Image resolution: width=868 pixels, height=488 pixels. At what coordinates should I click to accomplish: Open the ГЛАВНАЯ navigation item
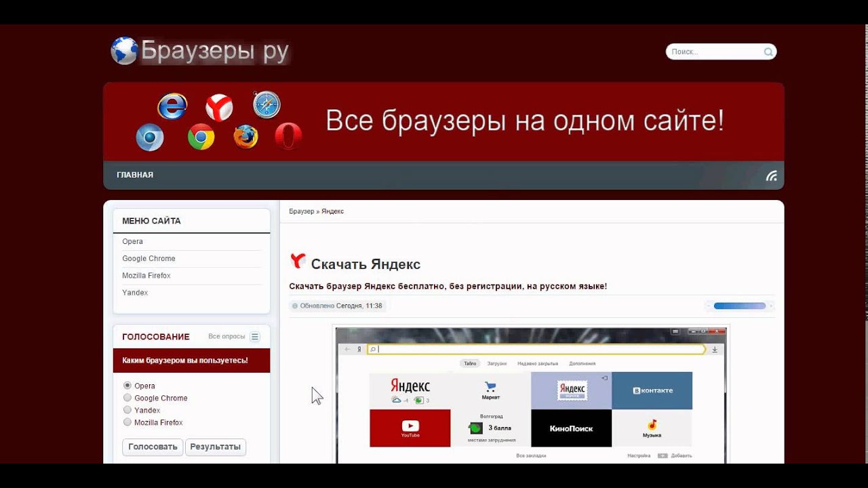pyautogui.click(x=135, y=175)
